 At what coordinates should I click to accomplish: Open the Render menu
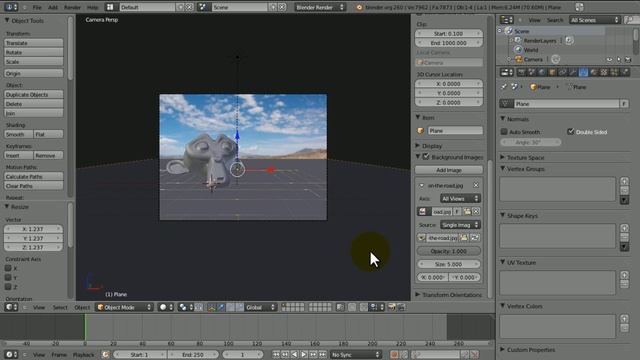72,7
